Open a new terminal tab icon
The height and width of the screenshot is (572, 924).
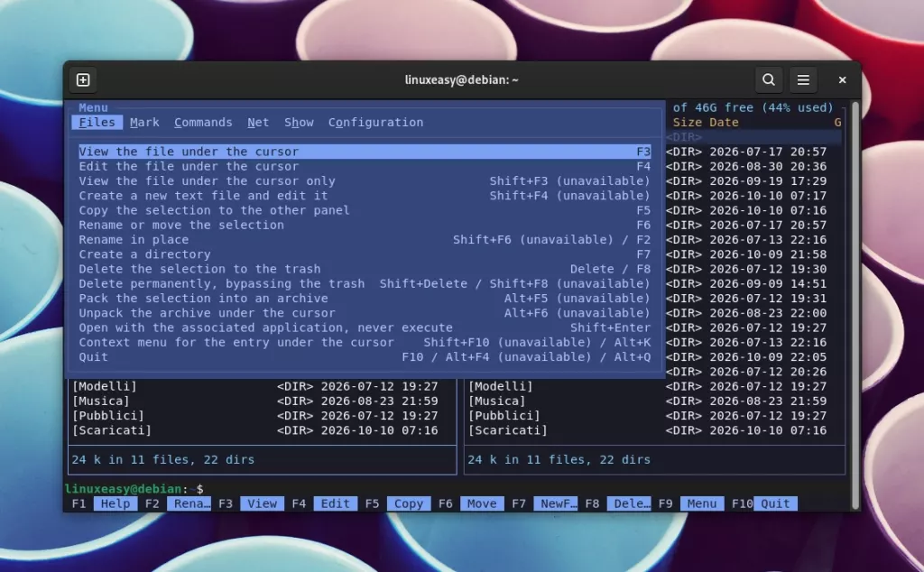coord(83,79)
